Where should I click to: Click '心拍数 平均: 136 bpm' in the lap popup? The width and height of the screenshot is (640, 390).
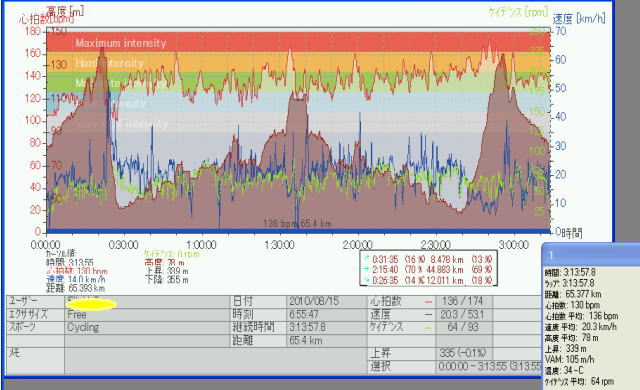(582, 316)
